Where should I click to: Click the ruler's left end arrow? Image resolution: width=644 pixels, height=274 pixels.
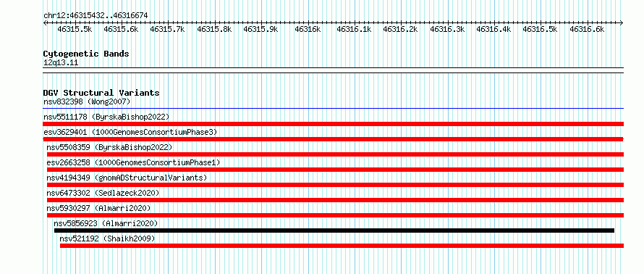(x=45, y=22)
